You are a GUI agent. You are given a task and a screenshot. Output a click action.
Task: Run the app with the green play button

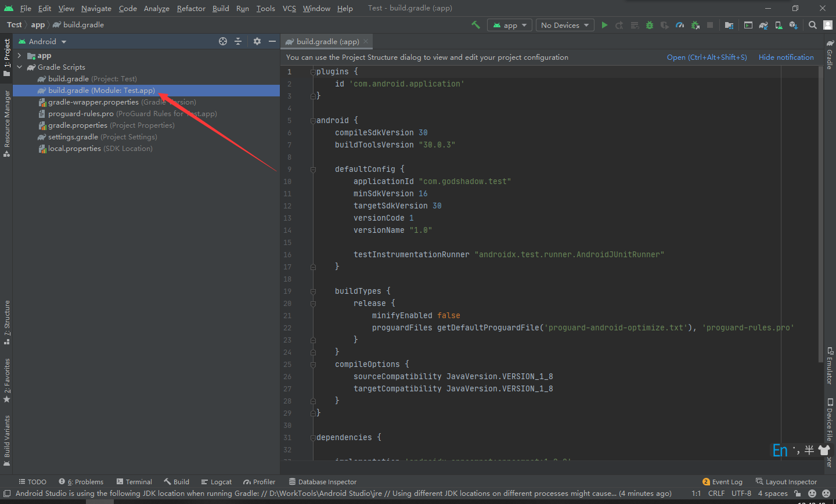coord(604,25)
